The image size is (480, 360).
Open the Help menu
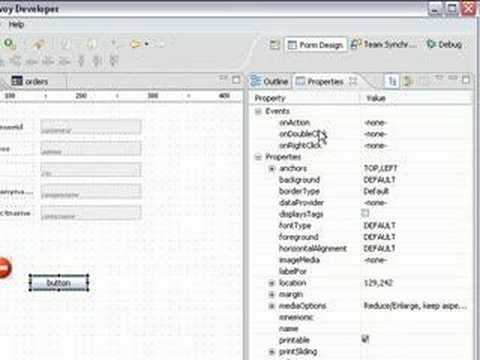click(16, 24)
